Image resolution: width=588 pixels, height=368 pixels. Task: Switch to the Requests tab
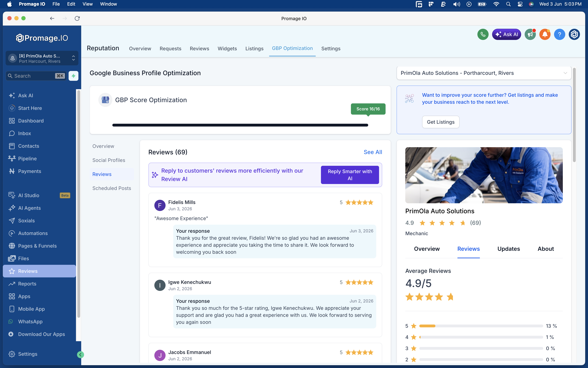point(170,48)
